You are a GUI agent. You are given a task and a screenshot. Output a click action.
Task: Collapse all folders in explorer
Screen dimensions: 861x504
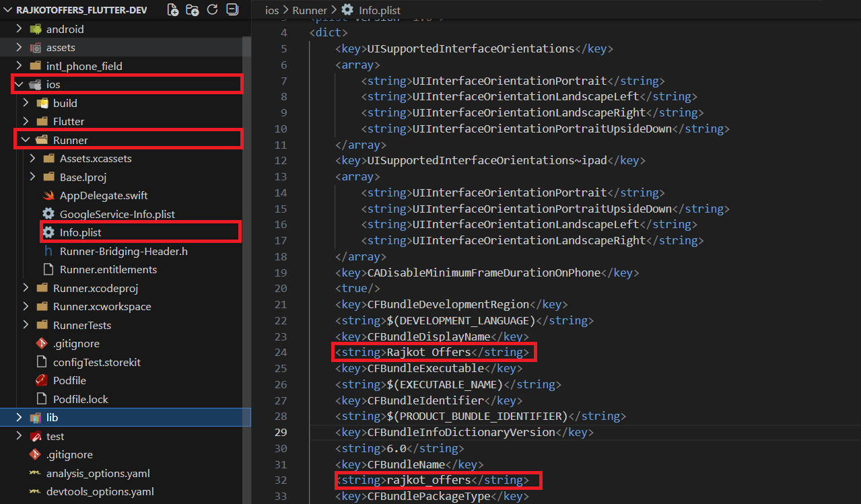coord(232,10)
